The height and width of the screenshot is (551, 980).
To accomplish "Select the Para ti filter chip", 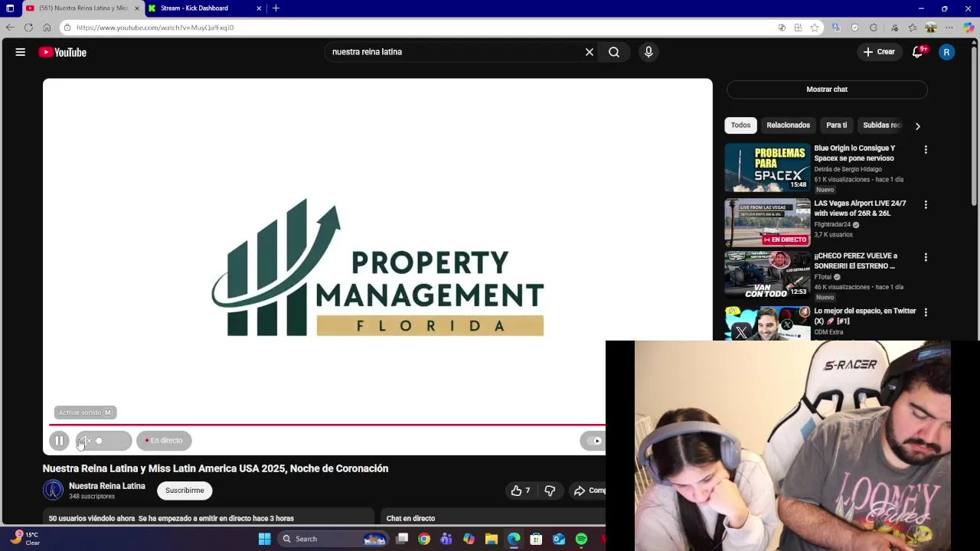I will pos(836,126).
